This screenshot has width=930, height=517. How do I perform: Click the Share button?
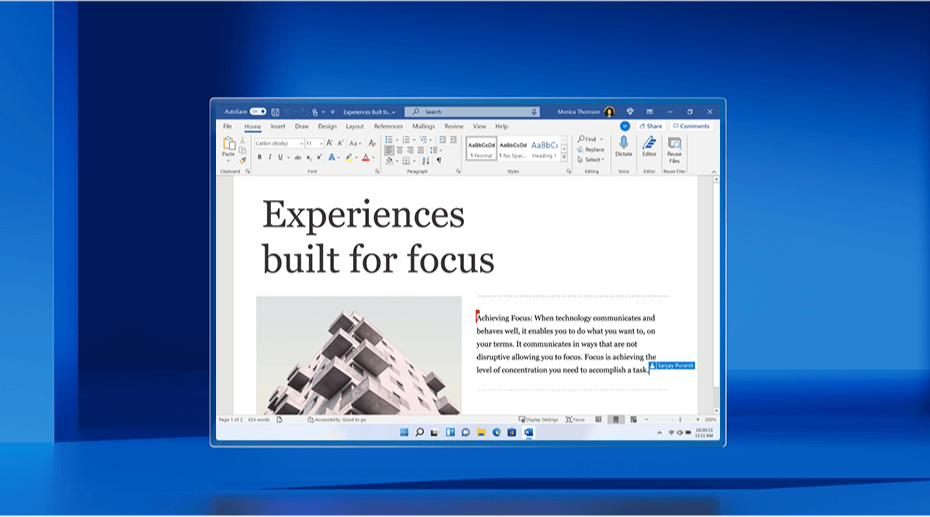[653, 127]
